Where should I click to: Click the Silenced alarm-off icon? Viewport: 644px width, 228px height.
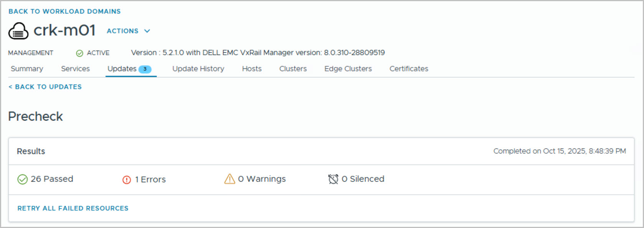pos(333,179)
